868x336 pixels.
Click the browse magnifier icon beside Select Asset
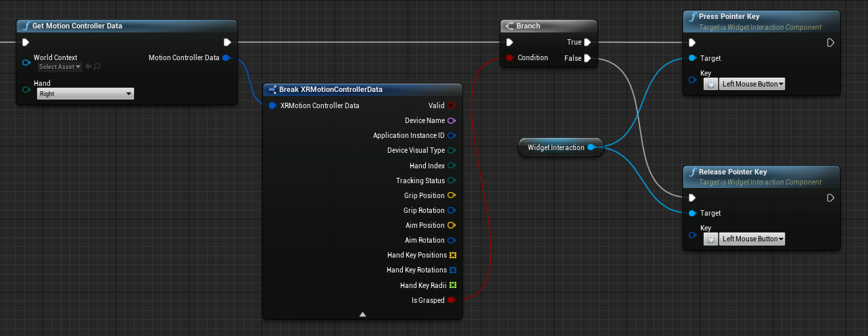point(97,67)
